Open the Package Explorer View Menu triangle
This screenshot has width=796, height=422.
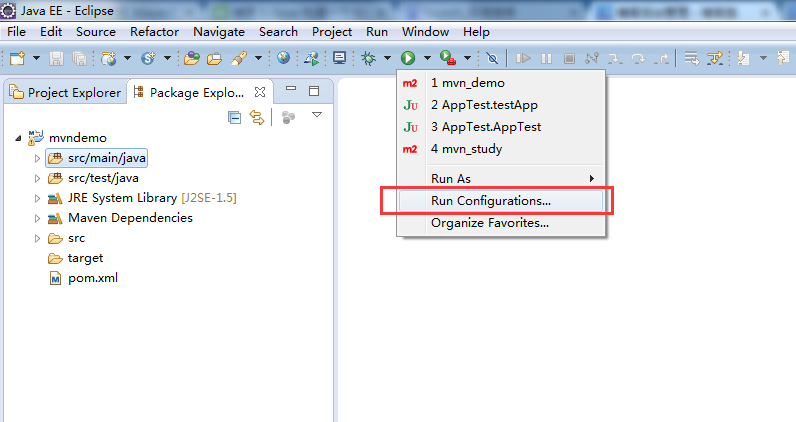click(317, 115)
